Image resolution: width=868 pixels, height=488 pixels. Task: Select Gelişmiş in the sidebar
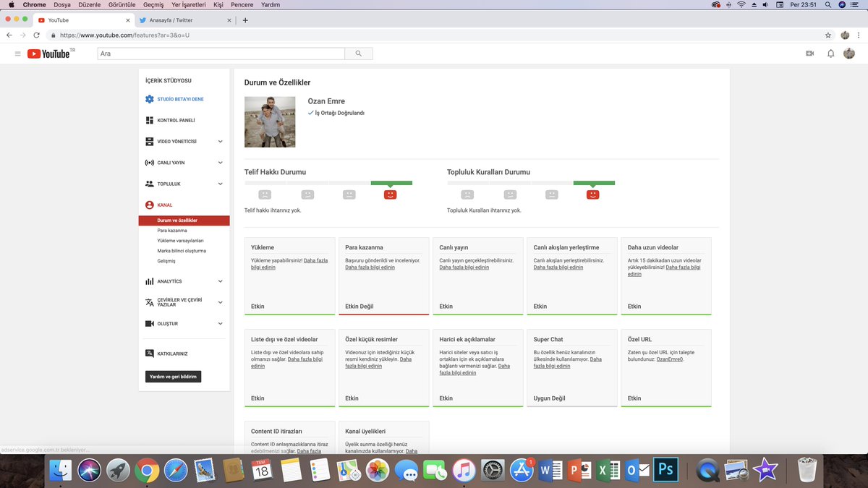166,261
